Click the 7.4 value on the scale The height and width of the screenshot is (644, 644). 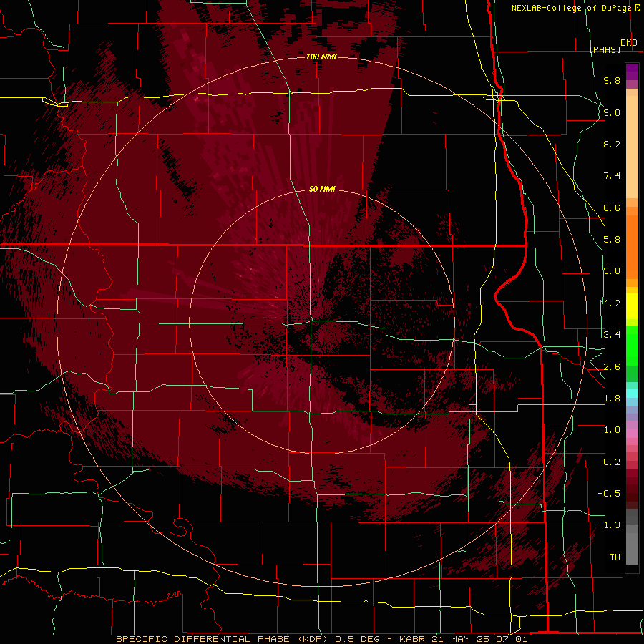(612, 176)
